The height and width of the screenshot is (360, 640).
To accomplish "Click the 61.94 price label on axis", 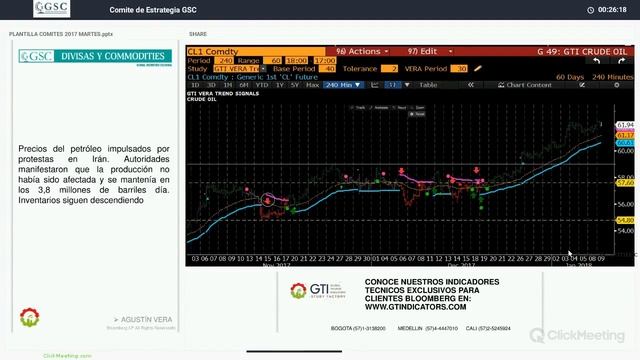I will (625, 125).
